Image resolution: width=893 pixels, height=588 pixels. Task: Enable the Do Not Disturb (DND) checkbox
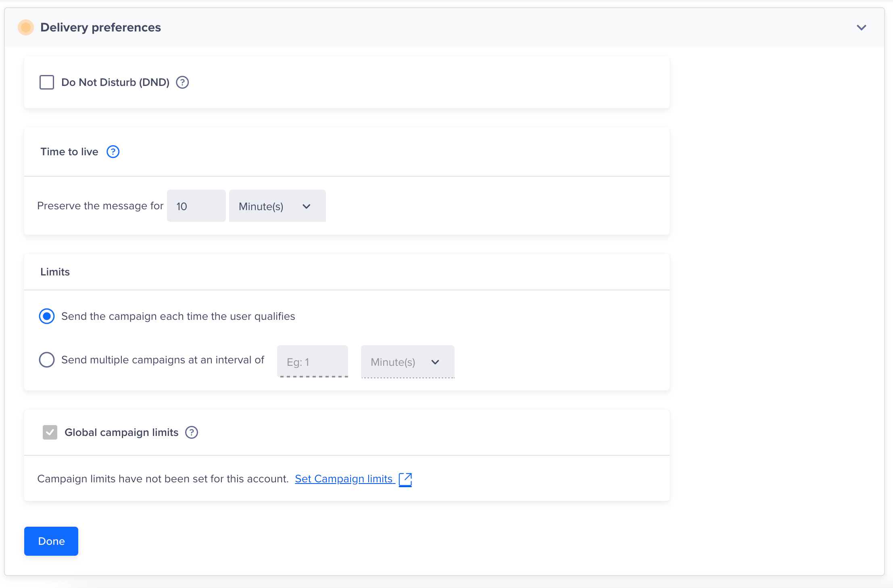(47, 82)
